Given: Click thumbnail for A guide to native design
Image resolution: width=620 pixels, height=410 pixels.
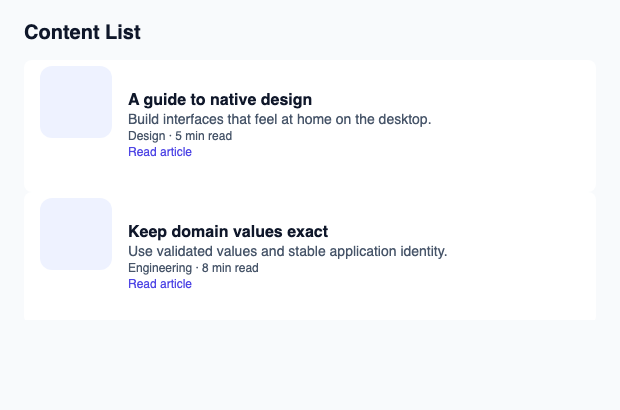Looking at the screenshot, I should 76,102.
